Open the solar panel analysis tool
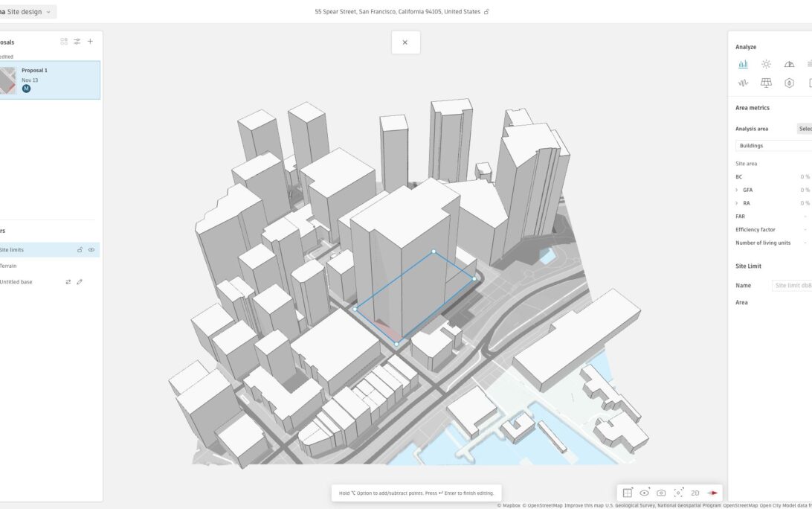 766,83
